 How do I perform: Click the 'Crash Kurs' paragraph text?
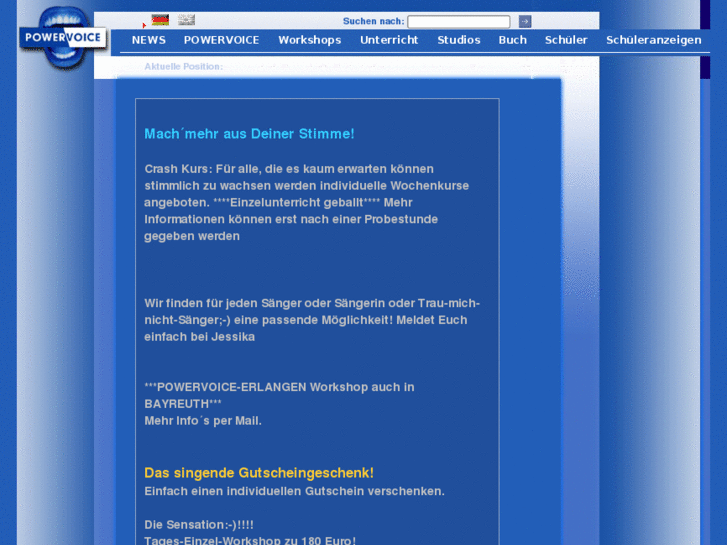tap(306, 202)
